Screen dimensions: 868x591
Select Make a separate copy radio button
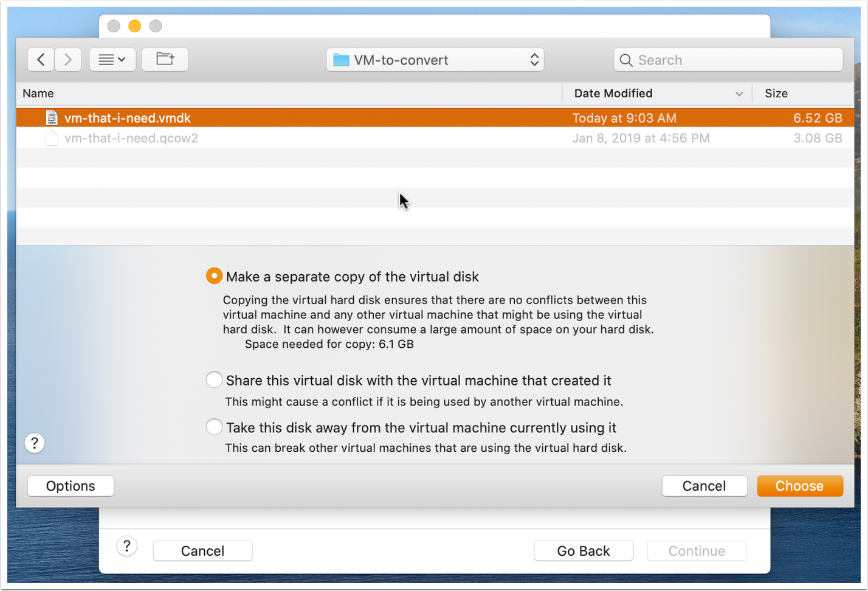(214, 276)
